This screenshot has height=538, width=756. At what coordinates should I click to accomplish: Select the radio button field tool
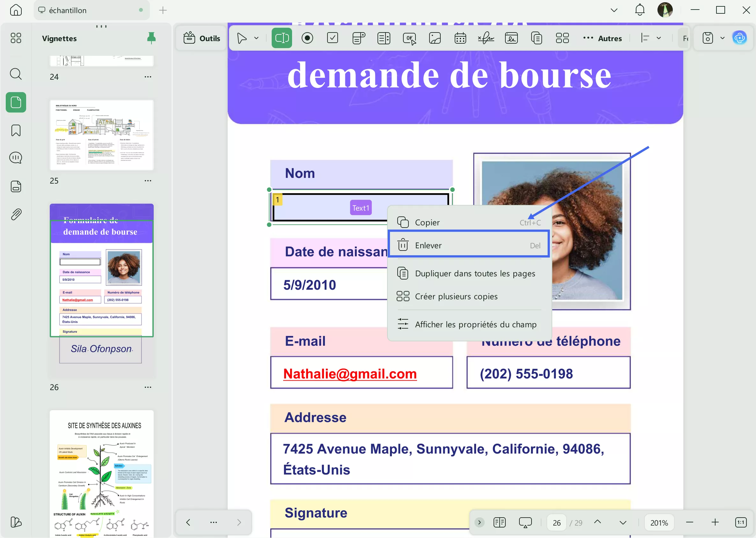[307, 38]
